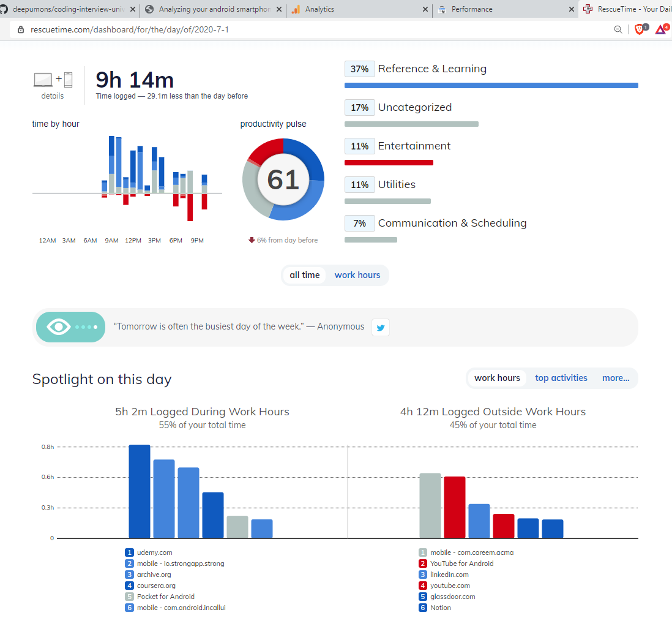
Task: Open coursera.org legend entry
Action: coord(156,586)
